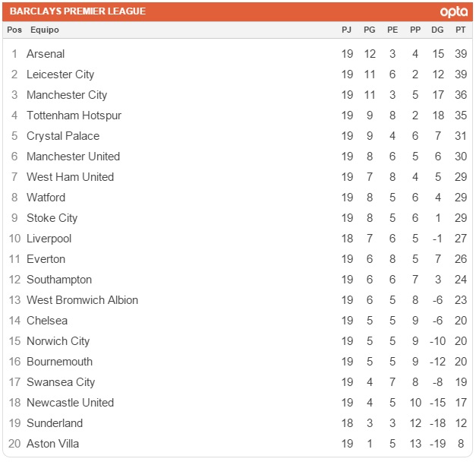Open the Leicester City team link
476x462 pixels.
(x=60, y=74)
